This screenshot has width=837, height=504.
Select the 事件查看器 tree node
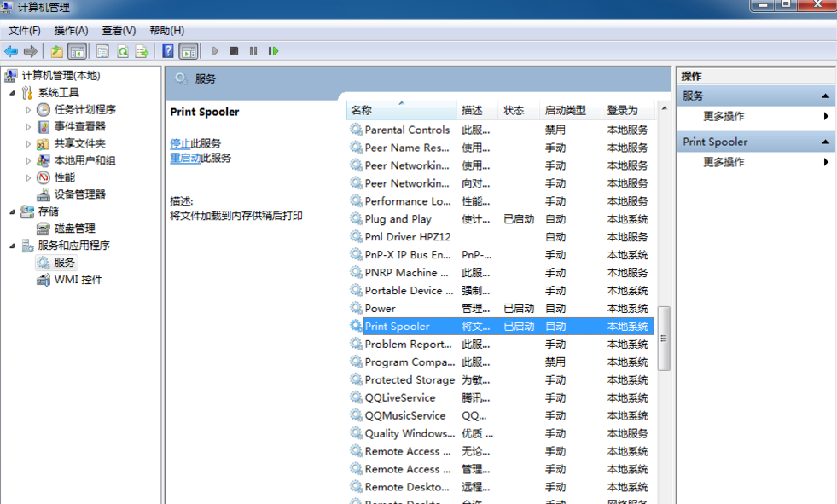click(x=79, y=126)
